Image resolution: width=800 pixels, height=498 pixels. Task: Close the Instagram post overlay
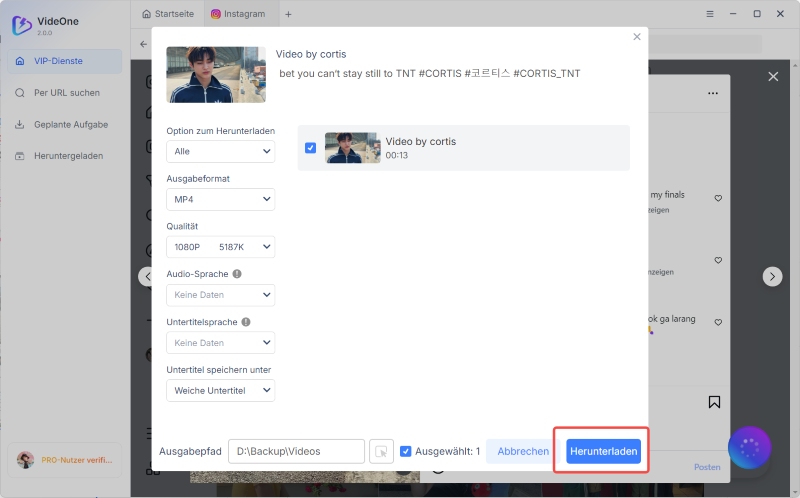click(773, 77)
